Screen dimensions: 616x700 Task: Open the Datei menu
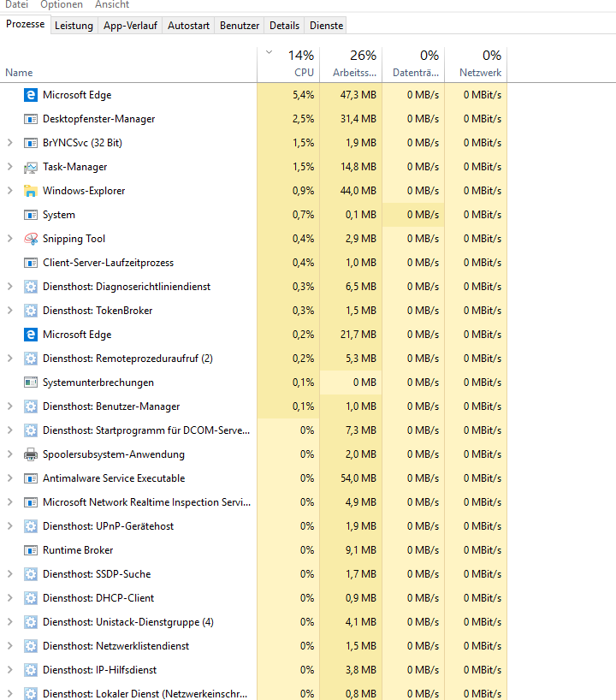(16, 4)
